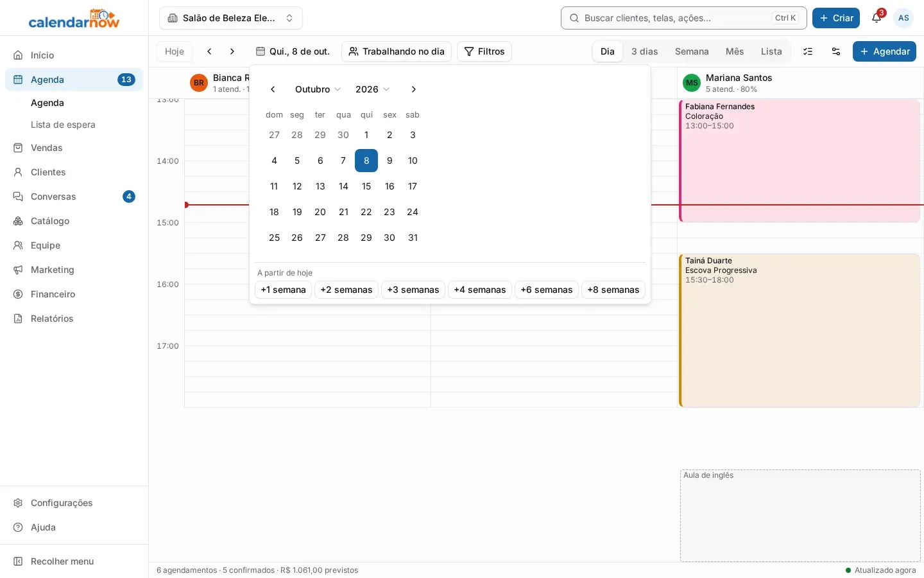Open Vendas in the sidebar
The image size is (924, 578).
(x=74, y=148)
